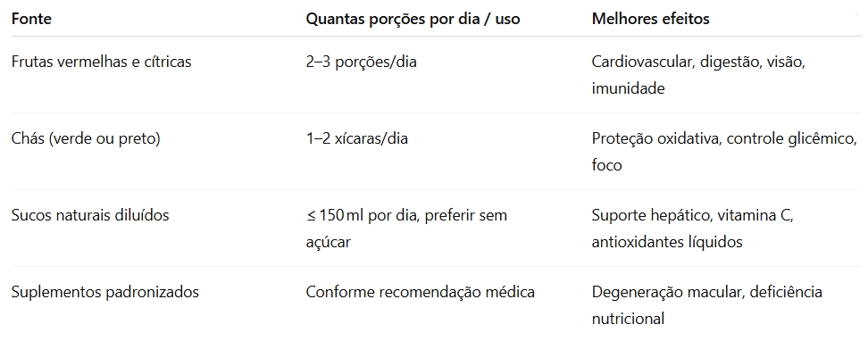The width and height of the screenshot is (868, 341).
Task: Select the 'Quantas porções por dia / uso' header
Action: click(413, 20)
